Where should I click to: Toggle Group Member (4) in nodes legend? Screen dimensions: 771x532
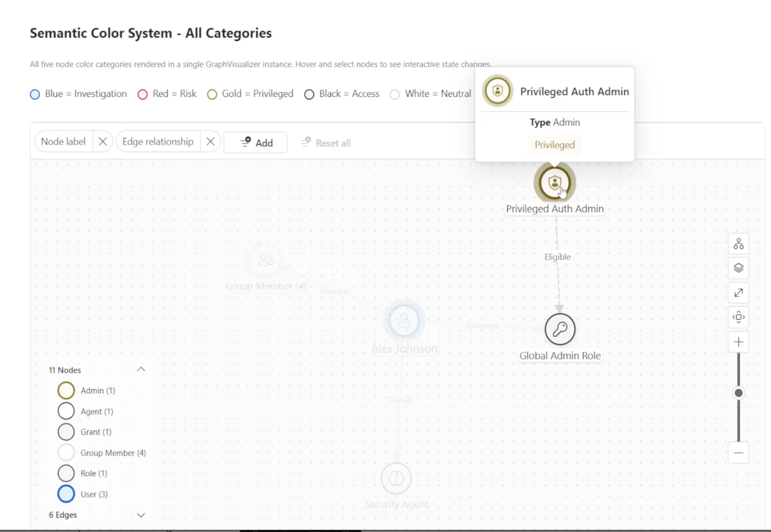102,452
